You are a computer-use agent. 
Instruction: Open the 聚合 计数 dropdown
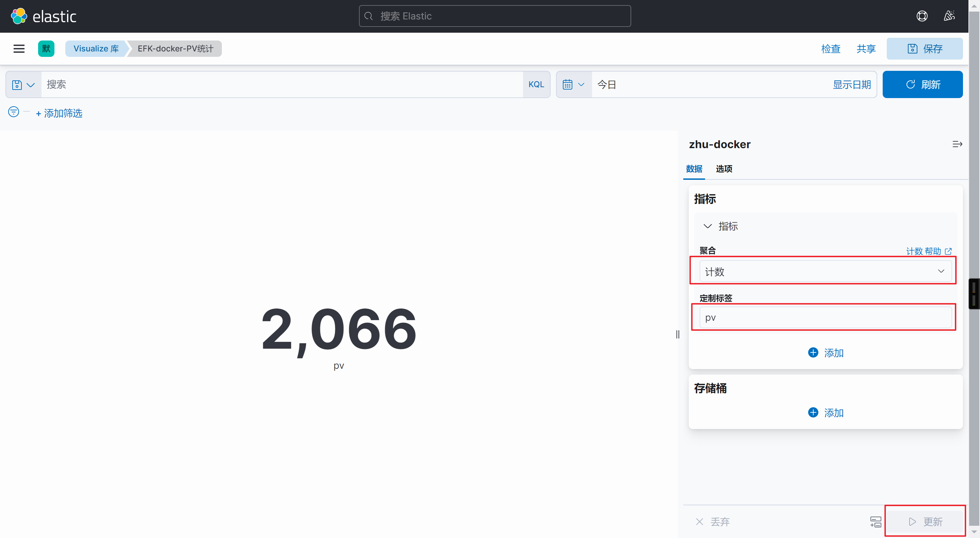tap(825, 271)
